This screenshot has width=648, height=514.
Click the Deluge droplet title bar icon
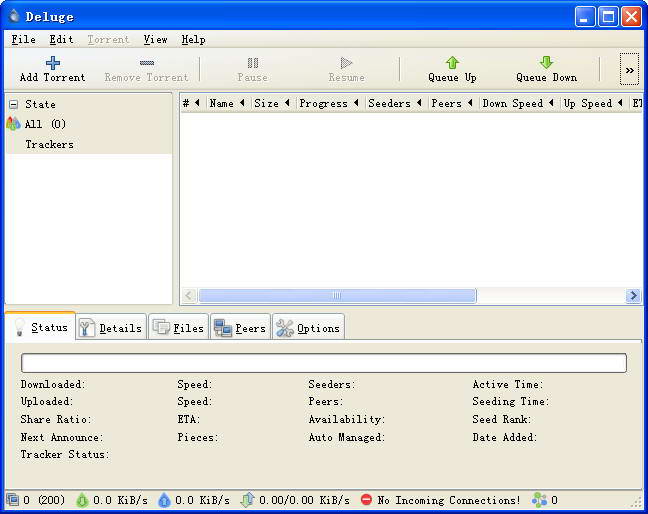point(14,16)
